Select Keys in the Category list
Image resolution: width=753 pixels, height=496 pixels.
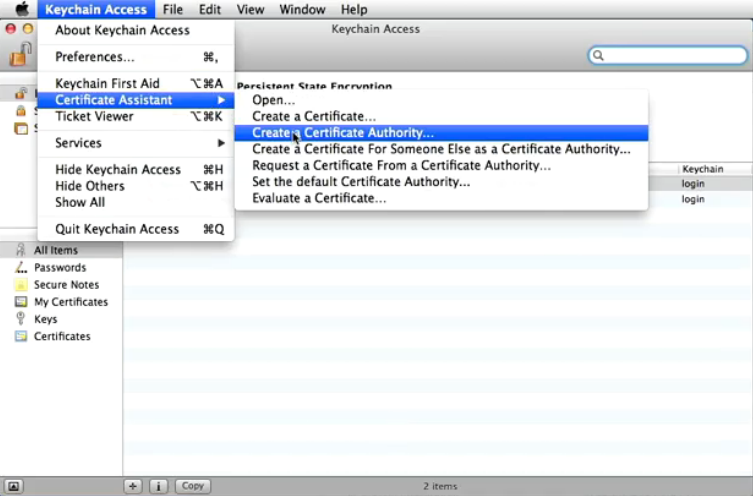61,319
